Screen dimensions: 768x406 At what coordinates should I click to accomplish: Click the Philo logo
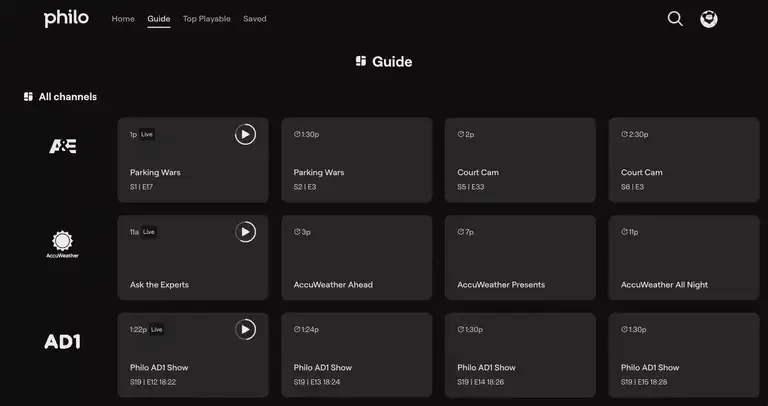66,19
